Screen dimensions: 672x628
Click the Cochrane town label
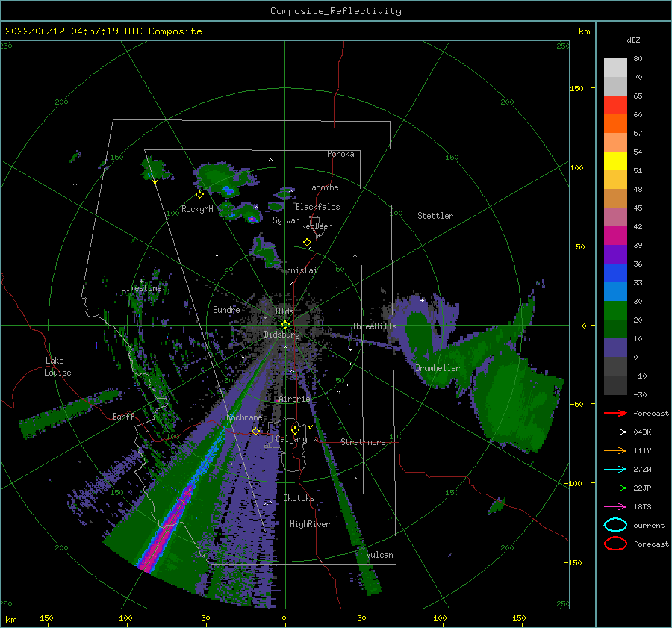(244, 417)
